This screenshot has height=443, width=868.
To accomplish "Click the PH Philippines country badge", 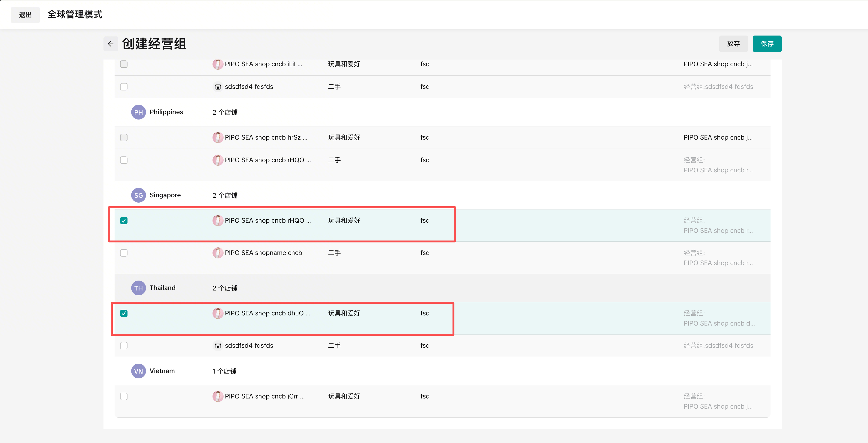I will click(x=138, y=112).
